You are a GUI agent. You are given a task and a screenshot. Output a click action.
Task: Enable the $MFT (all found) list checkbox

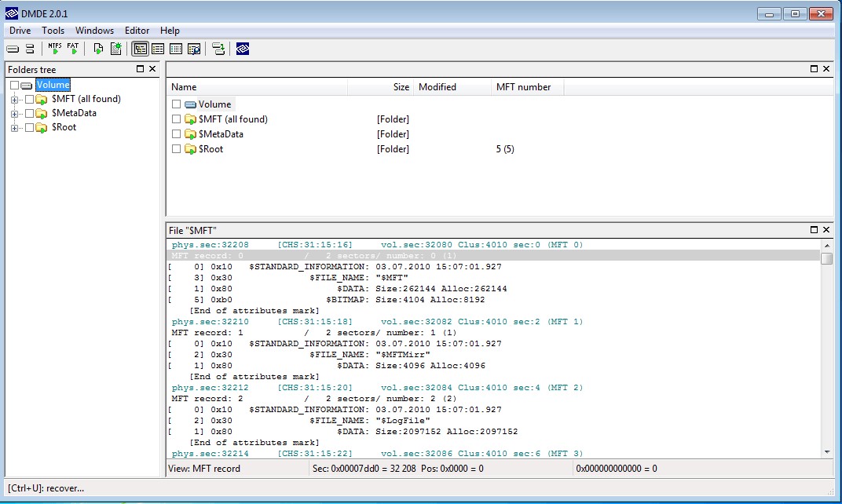tap(177, 119)
